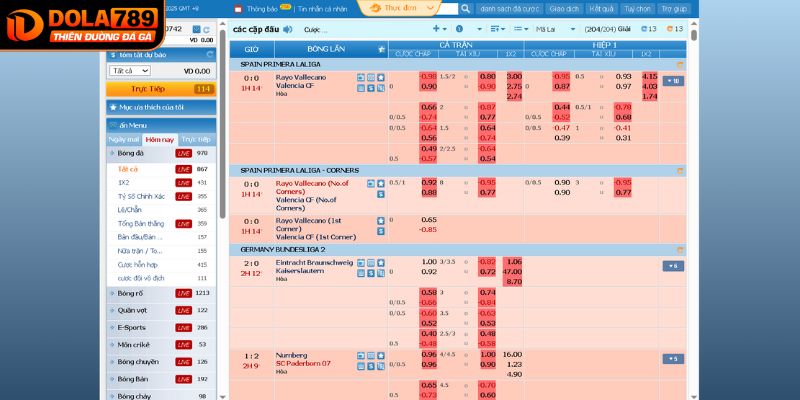Click the Thông báo notification calendar icon
800x400 pixels.
(238, 9)
